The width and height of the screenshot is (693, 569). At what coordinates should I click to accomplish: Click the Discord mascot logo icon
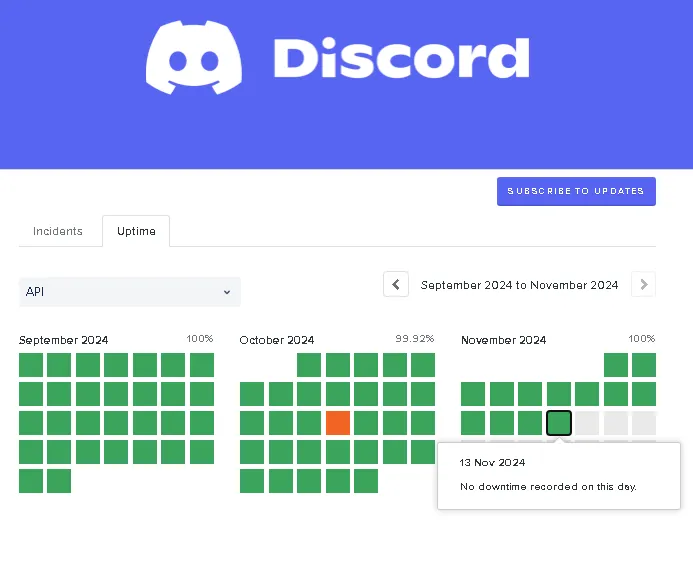pos(194,57)
